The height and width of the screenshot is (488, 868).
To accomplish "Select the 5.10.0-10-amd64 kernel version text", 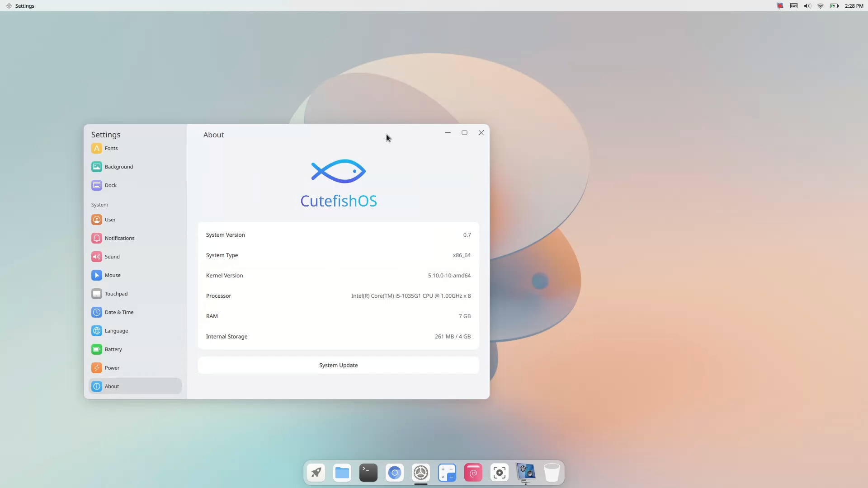I will [449, 276].
